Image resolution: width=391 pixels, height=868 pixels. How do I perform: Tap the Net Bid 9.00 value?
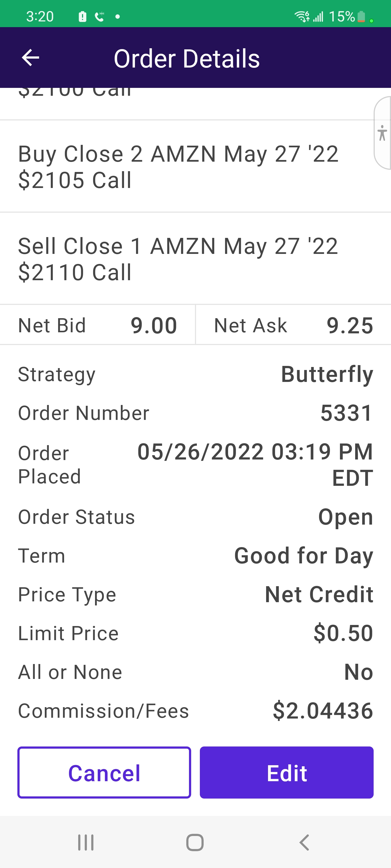tap(154, 325)
